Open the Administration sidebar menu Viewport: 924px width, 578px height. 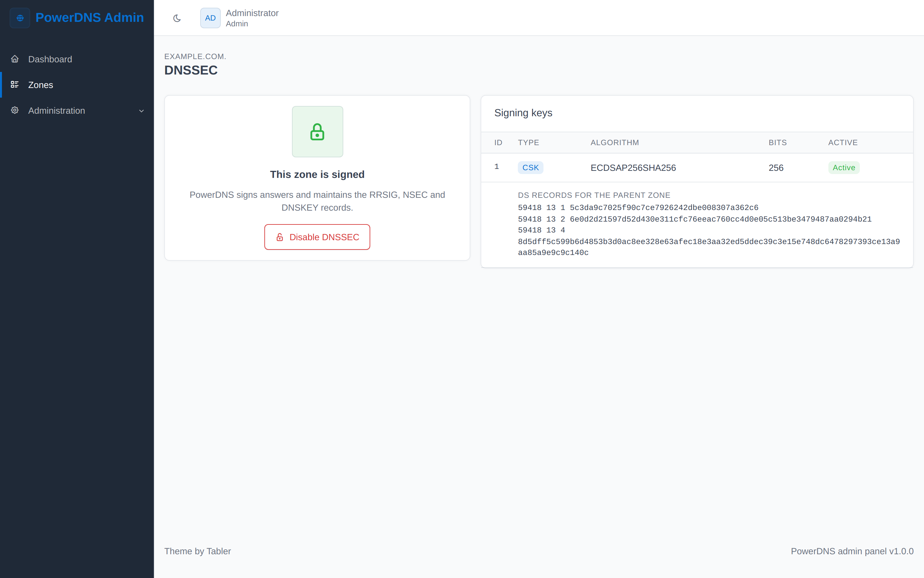point(77,110)
